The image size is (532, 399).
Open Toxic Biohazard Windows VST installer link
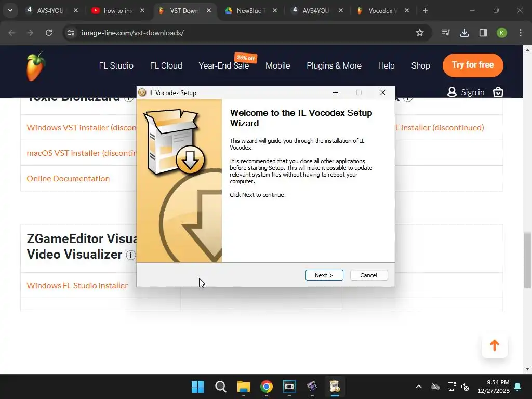(x=82, y=128)
